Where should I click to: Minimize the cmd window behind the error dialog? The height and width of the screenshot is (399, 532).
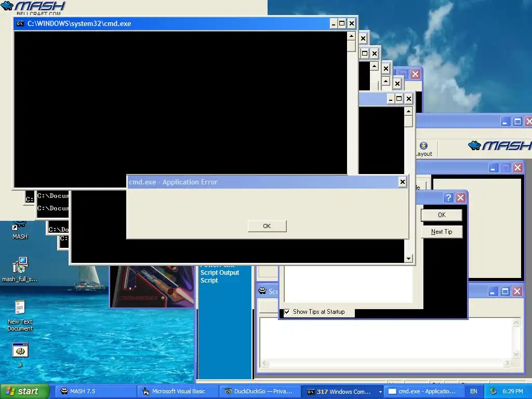[x=390, y=99]
